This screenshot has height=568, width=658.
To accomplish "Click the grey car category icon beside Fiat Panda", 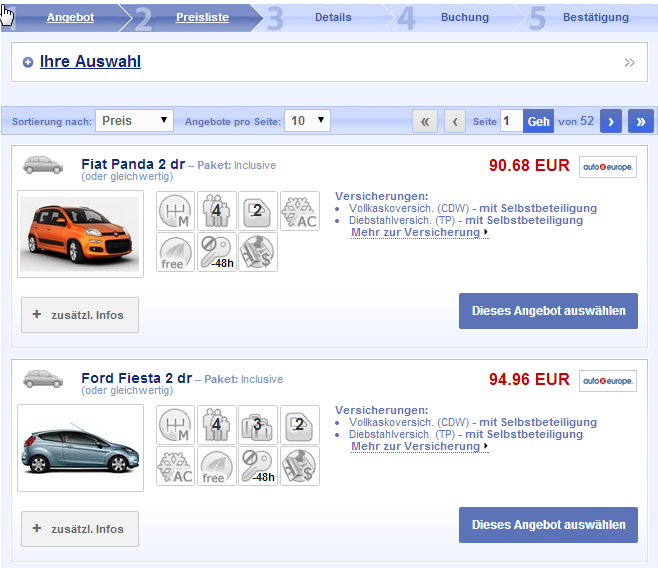I will tap(43, 165).
